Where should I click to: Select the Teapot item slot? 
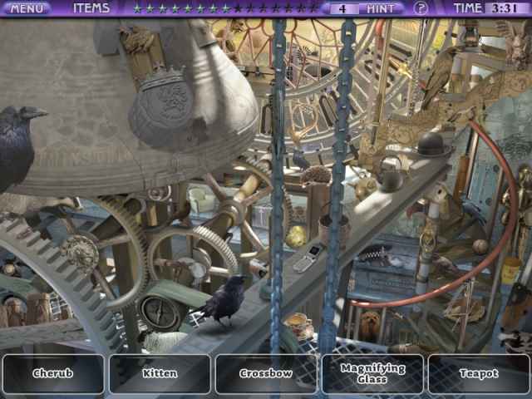[x=479, y=373]
